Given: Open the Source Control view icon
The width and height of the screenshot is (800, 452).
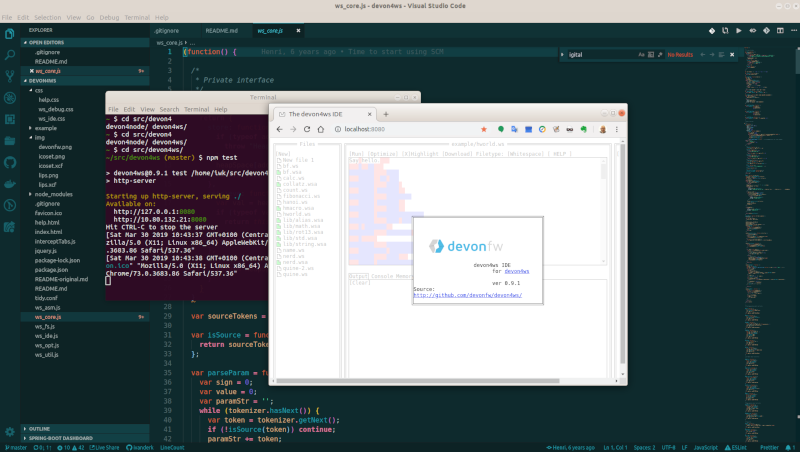Looking at the screenshot, I should click(x=10, y=77).
